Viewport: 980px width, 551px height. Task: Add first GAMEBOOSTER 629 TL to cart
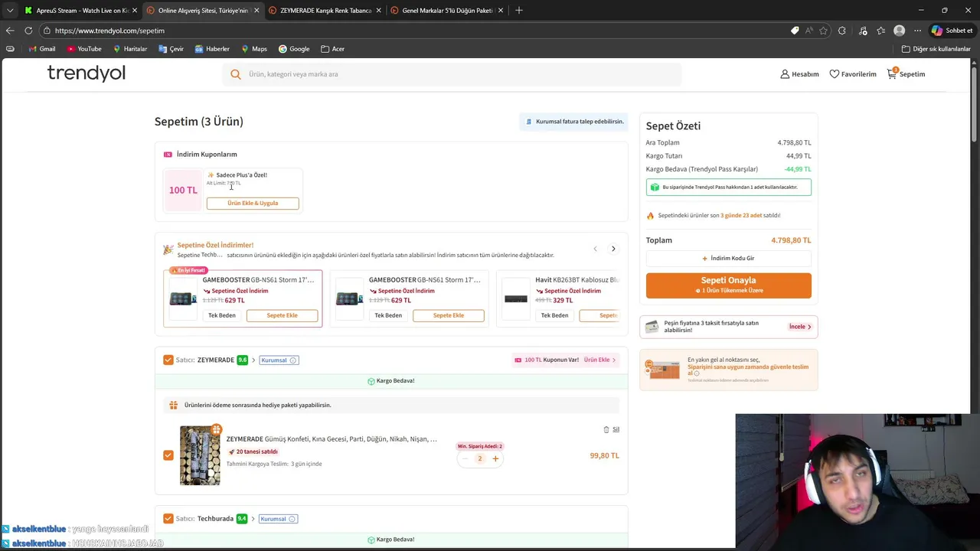click(282, 315)
